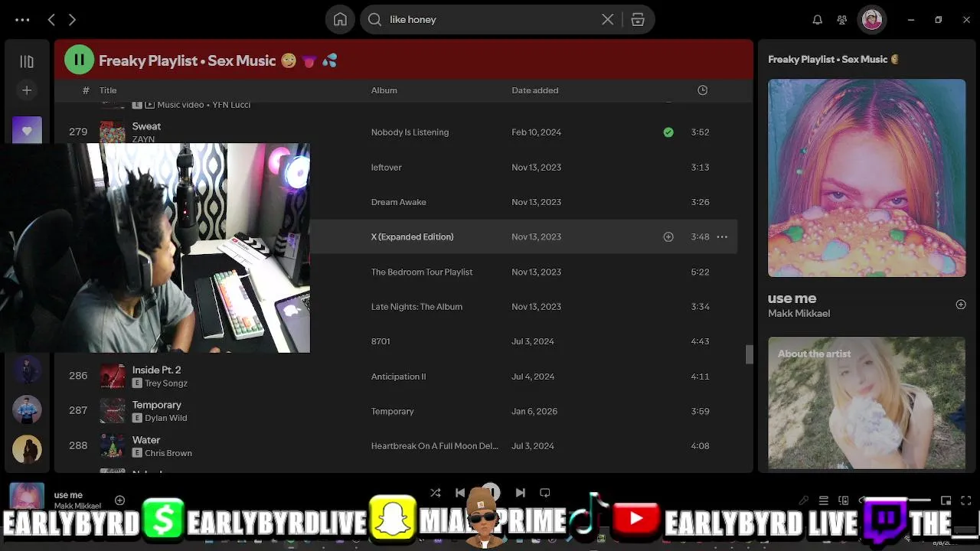
Task: Click the search magnifier icon
Action: (374, 20)
